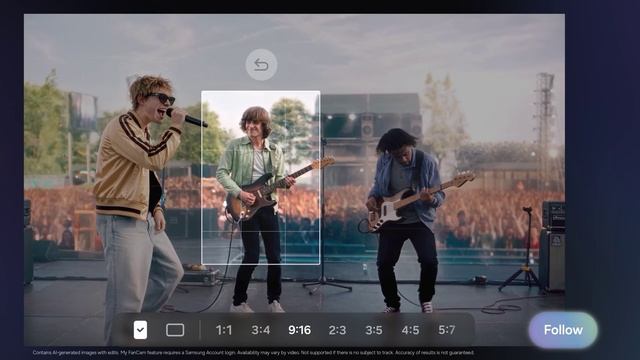This screenshot has height=360, width=640.
Task: Click the crop frame around the center guitarist
Action: pyautogui.click(x=261, y=178)
